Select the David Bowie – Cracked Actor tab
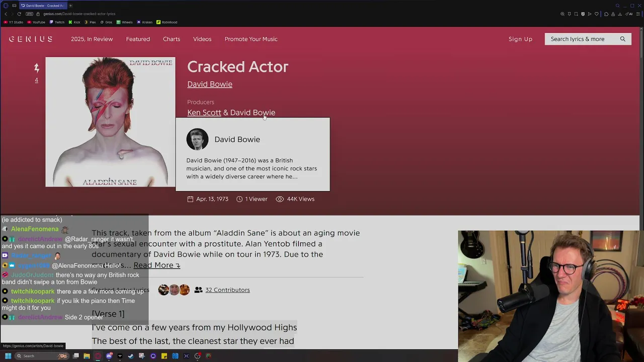 [43, 6]
